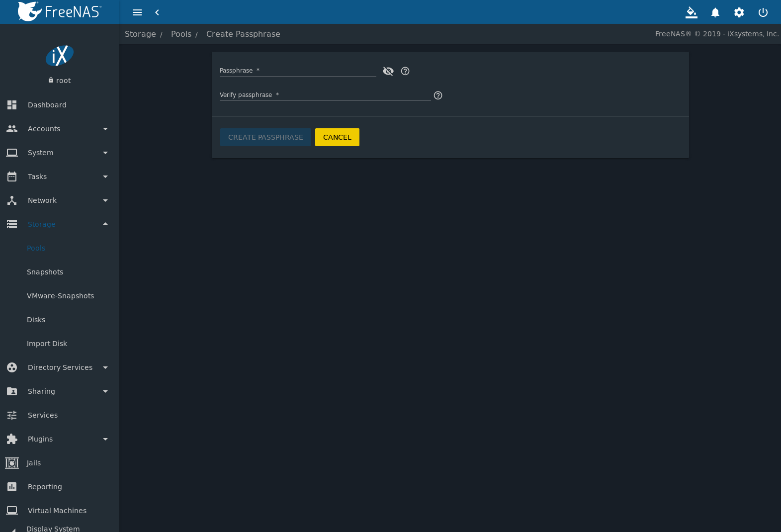Open the Import Disk item
Viewport: 781px width, 532px height.
coord(60,344)
